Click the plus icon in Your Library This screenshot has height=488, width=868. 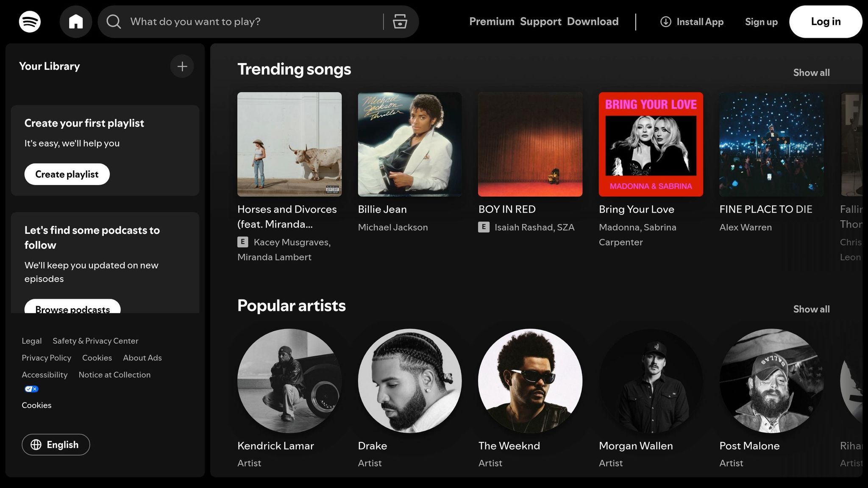click(182, 67)
